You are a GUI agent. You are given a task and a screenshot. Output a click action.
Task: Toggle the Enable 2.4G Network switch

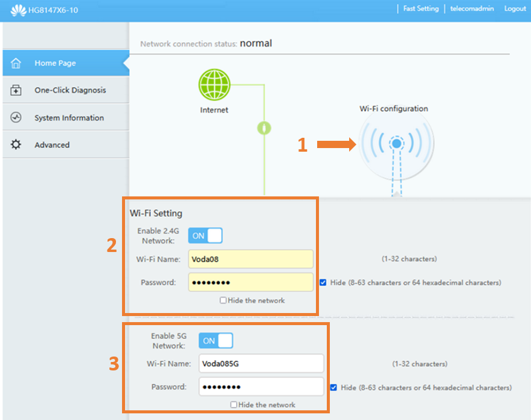pyautogui.click(x=205, y=236)
